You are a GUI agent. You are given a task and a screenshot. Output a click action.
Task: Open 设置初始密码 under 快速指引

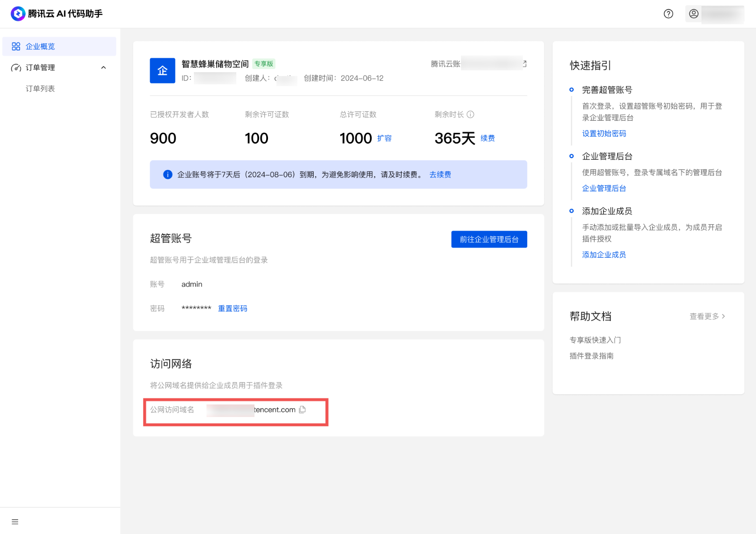(x=604, y=133)
